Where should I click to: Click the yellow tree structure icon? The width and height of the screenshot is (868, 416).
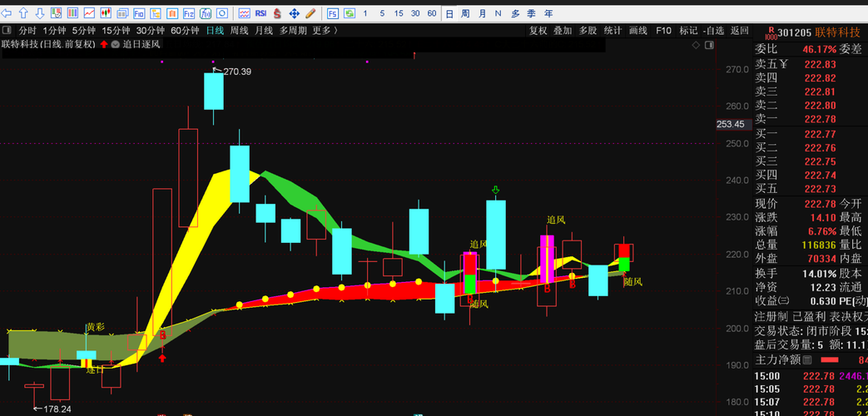pyautogui.click(x=156, y=12)
